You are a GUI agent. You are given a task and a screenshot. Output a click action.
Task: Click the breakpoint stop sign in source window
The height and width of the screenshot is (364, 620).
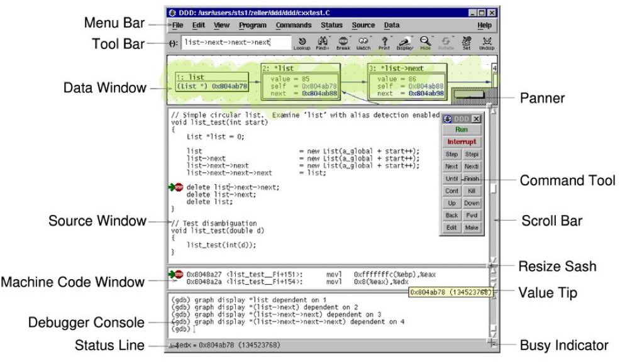(x=179, y=187)
